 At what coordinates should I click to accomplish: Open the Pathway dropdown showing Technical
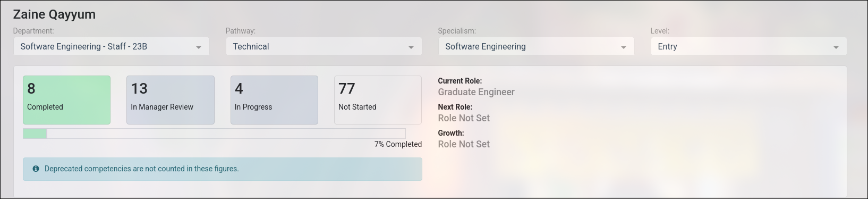324,46
